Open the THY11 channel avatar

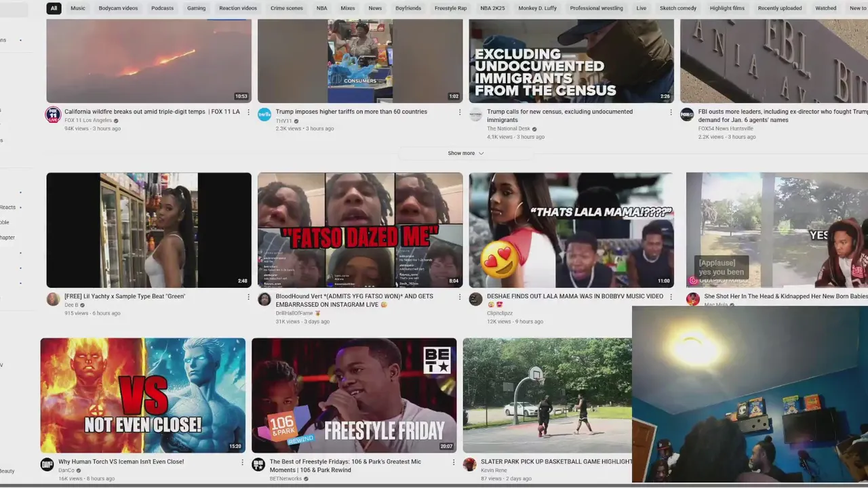tap(264, 115)
